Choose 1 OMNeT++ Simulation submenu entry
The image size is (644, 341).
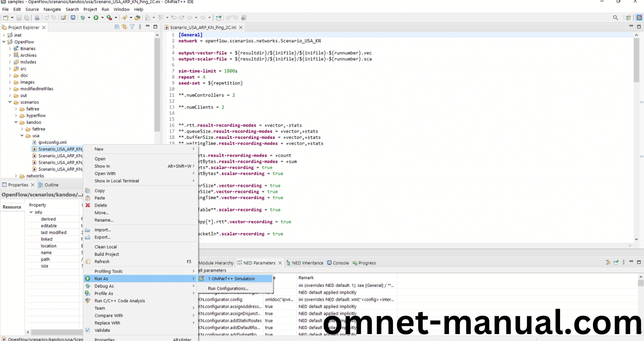pos(235,279)
